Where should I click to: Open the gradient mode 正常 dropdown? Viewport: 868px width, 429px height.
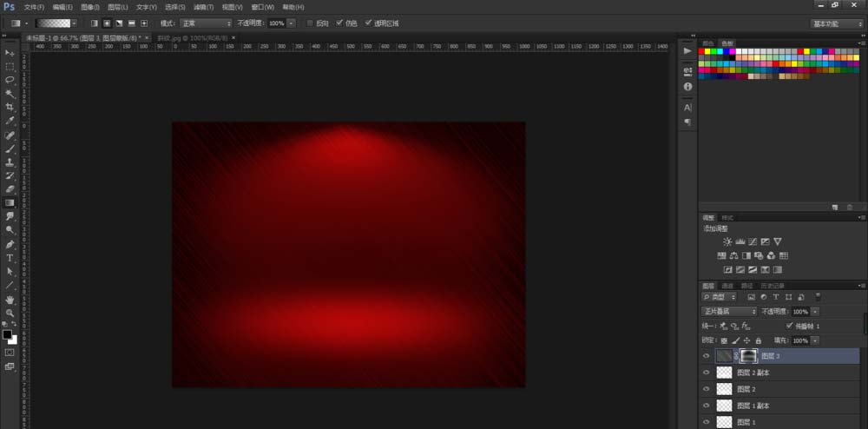[206, 23]
